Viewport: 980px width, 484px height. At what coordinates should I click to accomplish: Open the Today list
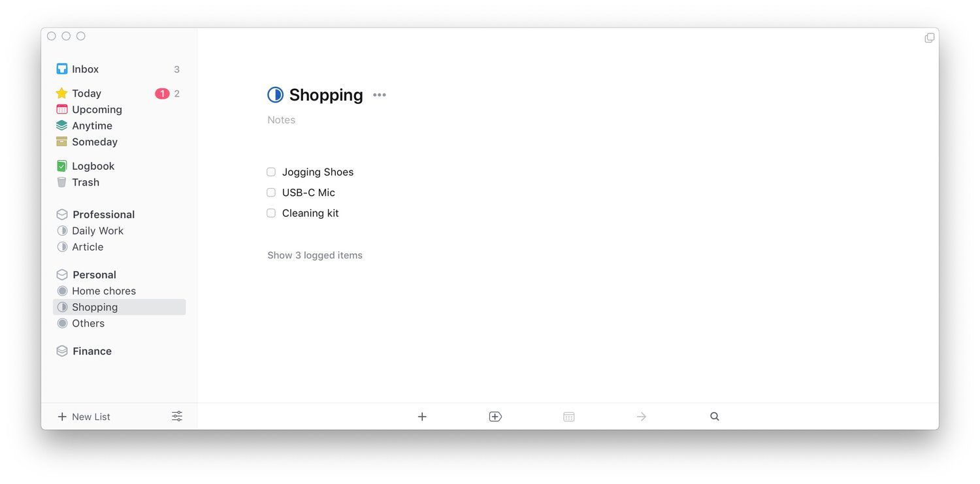(86, 93)
